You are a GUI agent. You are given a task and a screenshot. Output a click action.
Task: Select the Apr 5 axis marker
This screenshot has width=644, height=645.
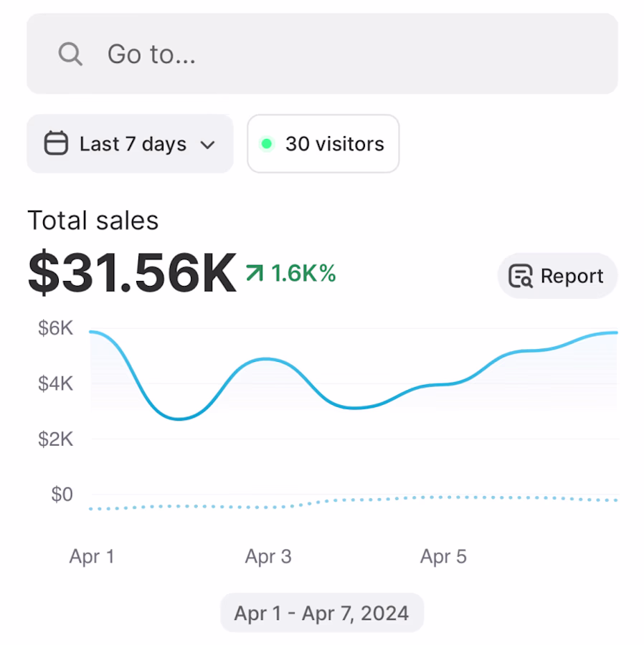point(444,557)
